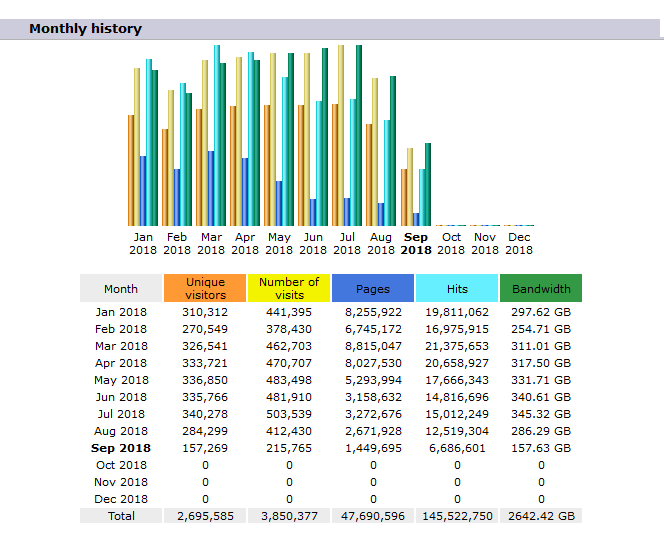Click the Jul 2018 chart axis label
This screenshot has width=664, height=540.
point(347,244)
